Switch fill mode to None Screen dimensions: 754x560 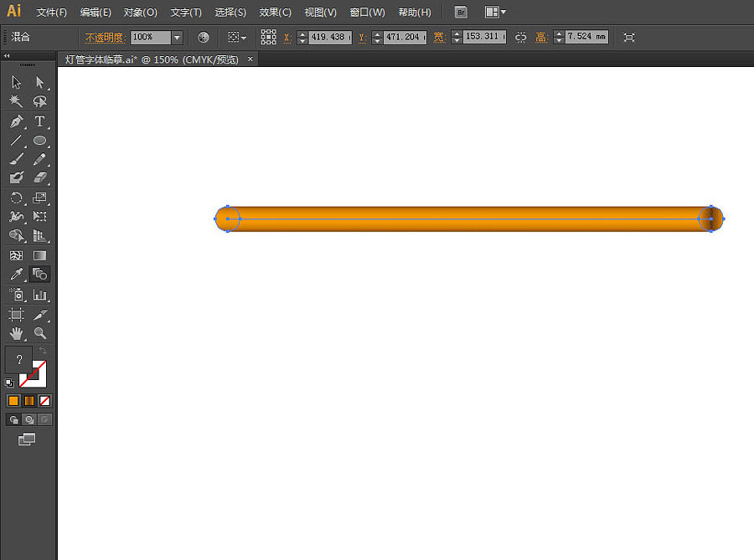(45, 400)
